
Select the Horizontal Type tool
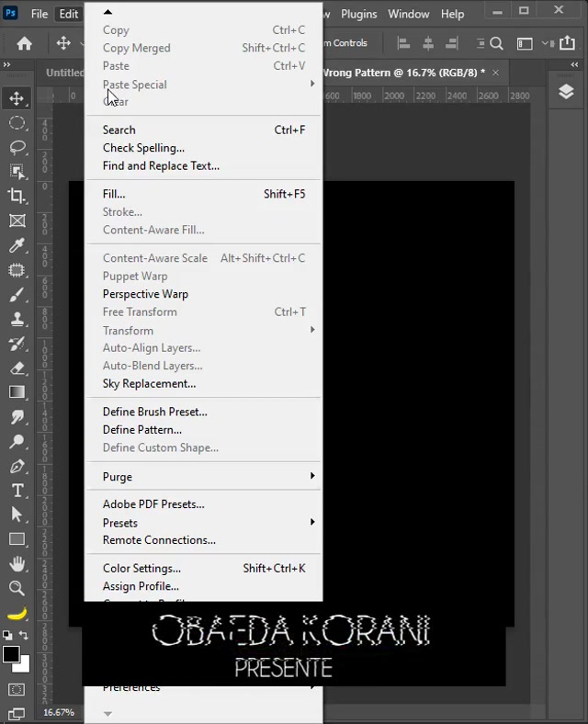click(x=17, y=491)
